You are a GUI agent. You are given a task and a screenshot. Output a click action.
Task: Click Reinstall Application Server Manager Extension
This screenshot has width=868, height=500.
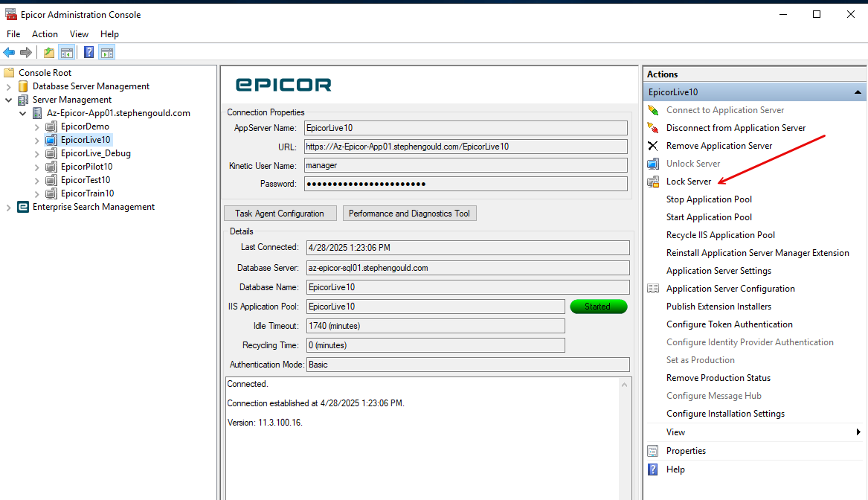[758, 253]
